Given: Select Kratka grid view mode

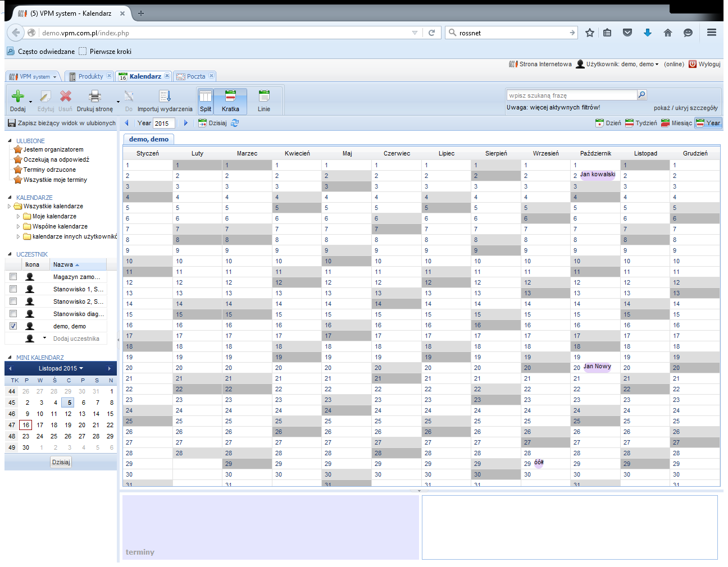Looking at the screenshot, I should [x=230, y=101].
